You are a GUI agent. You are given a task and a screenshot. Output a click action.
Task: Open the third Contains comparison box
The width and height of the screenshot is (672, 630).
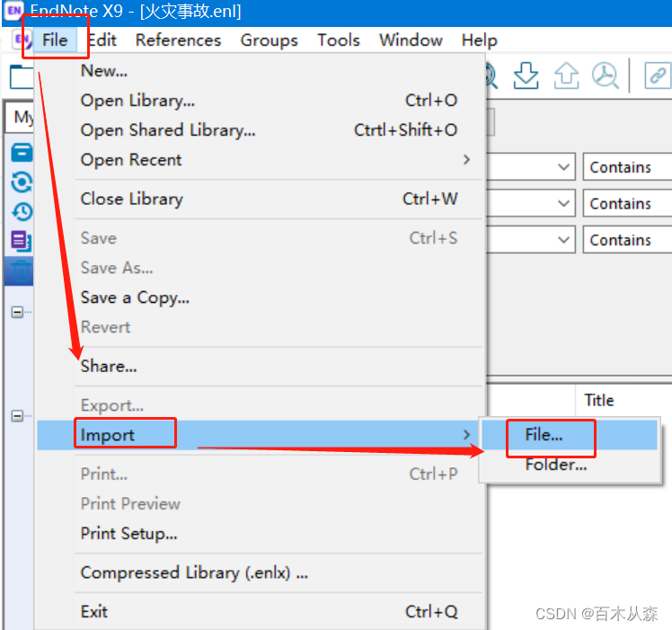[x=627, y=240]
